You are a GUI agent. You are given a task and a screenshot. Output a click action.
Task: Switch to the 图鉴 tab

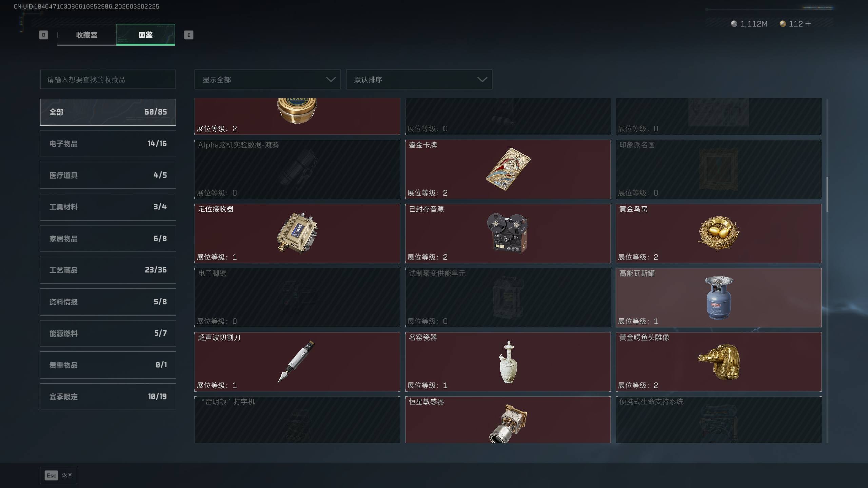[x=145, y=35]
